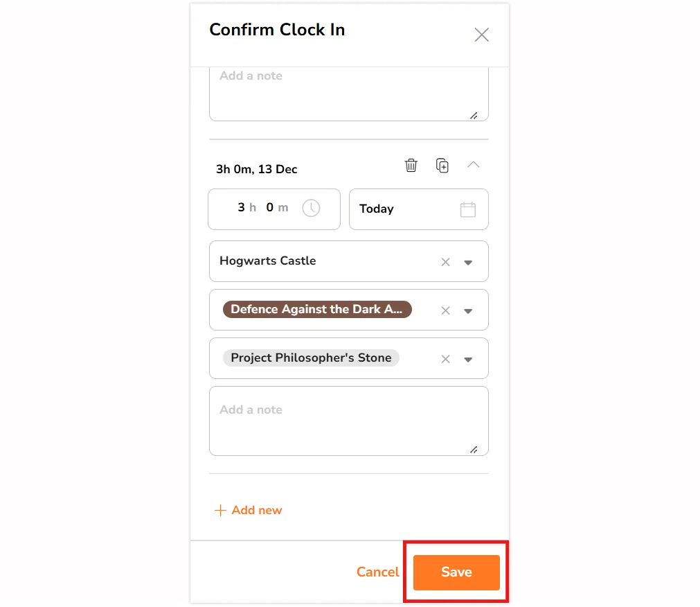The width and height of the screenshot is (700, 607).
Task: Edit the minutes value in duration
Action: pyautogui.click(x=269, y=208)
